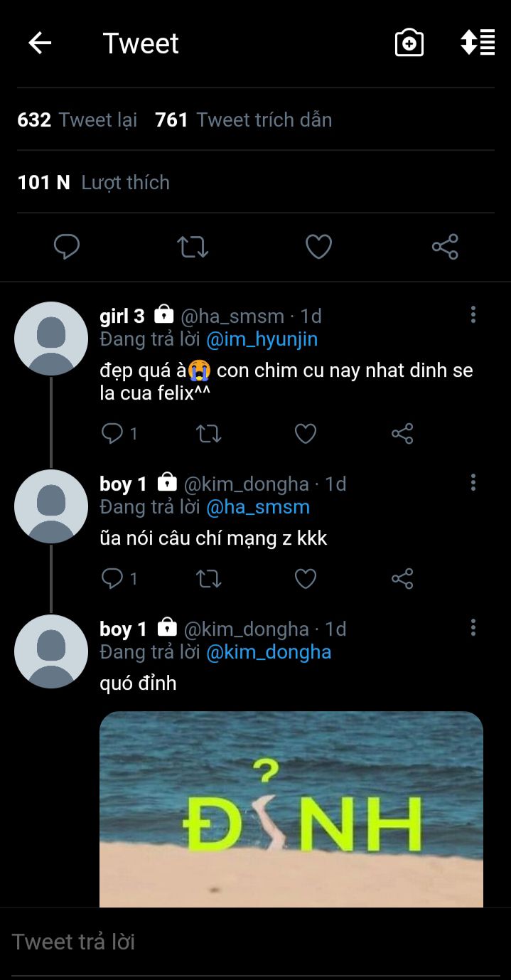Like boy 1's 'chí mạng' reply
Image resolution: width=511 pixels, height=980 pixels.
306,579
